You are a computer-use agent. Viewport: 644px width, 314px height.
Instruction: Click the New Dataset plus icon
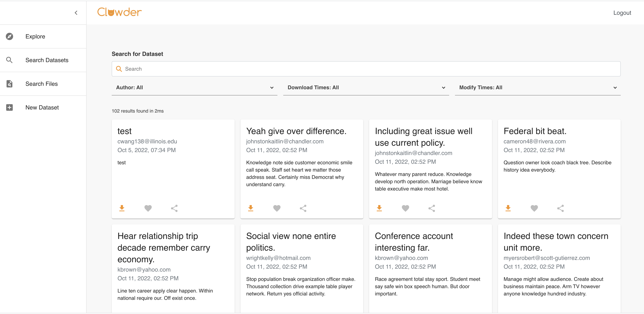9,108
